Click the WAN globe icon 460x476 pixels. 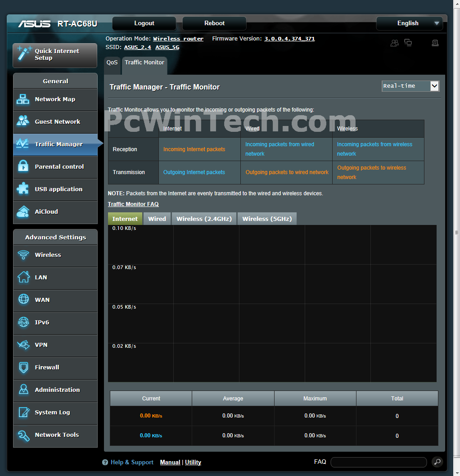[x=23, y=299]
